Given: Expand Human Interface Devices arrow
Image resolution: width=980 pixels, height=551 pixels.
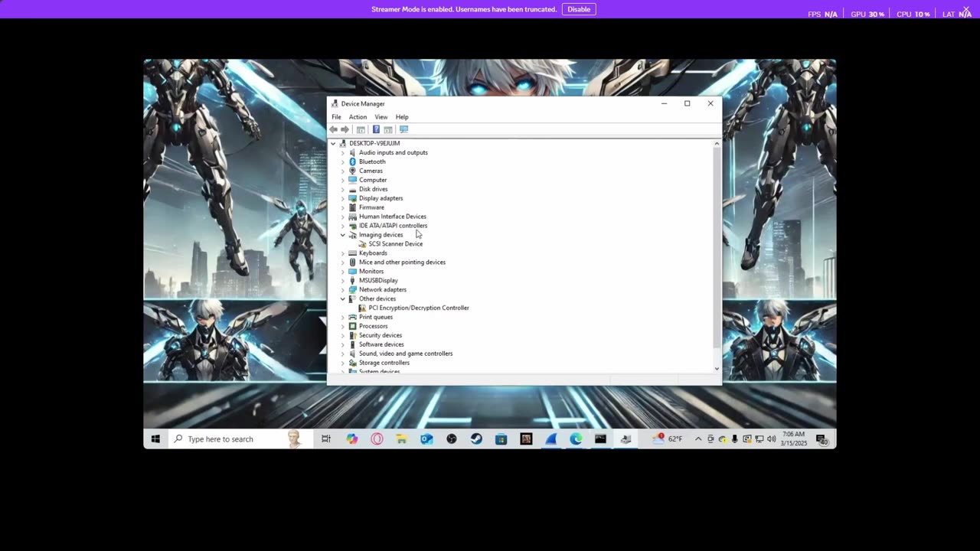Looking at the screenshot, I should [342, 217].
